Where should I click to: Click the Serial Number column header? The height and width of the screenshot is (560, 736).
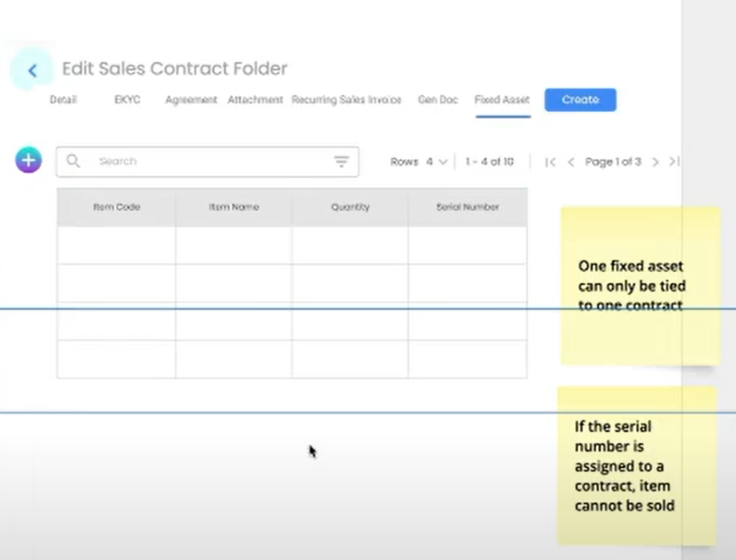(x=468, y=207)
